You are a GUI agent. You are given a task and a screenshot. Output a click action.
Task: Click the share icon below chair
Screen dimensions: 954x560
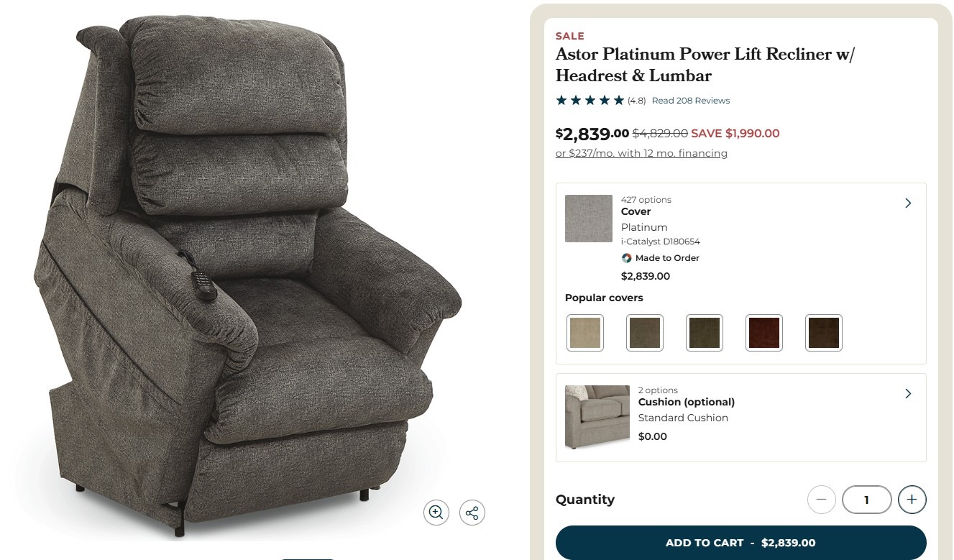472,513
